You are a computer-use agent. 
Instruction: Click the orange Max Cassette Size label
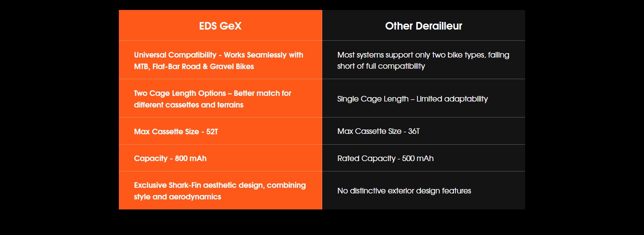pos(167,131)
